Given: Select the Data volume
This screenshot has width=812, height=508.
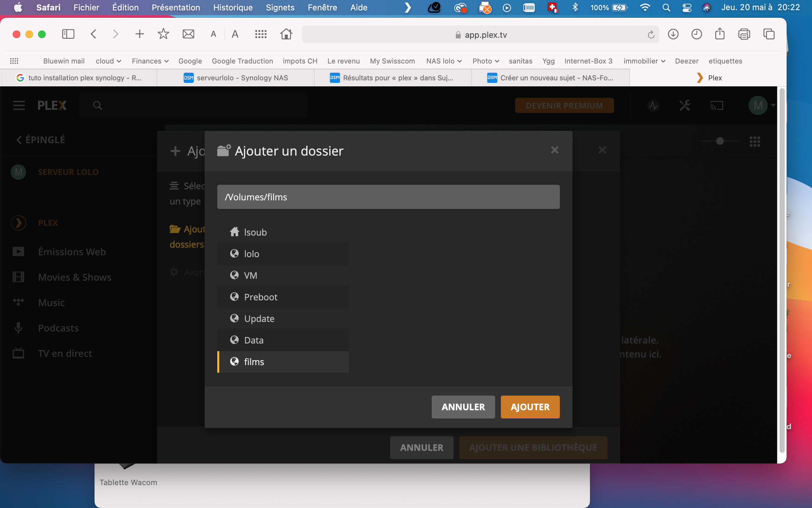Looking at the screenshot, I should coord(283,340).
